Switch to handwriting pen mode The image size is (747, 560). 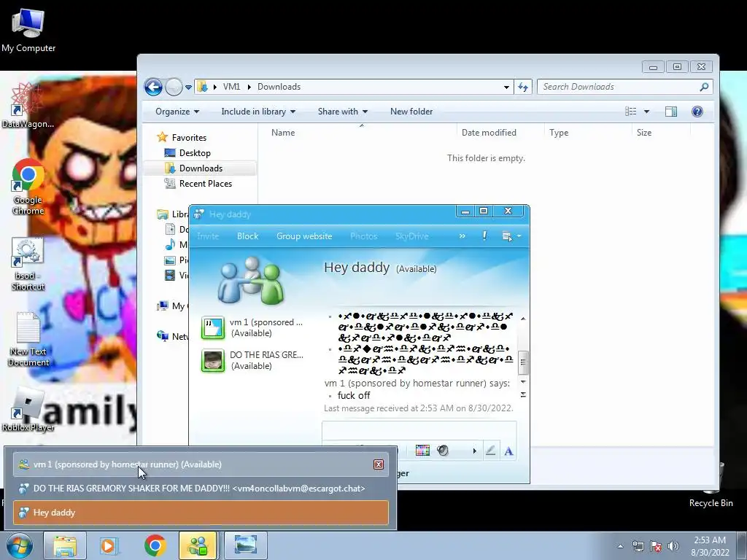tap(490, 451)
